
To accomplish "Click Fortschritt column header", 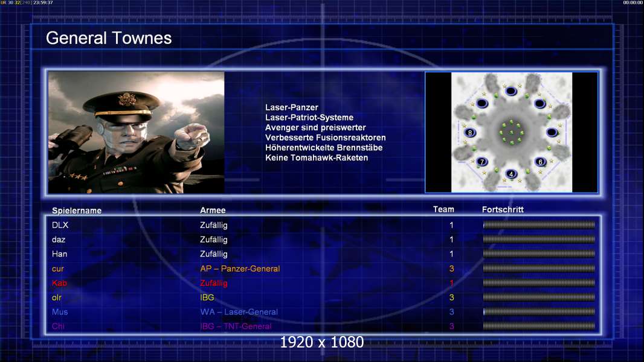I will click(x=503, y=209).
